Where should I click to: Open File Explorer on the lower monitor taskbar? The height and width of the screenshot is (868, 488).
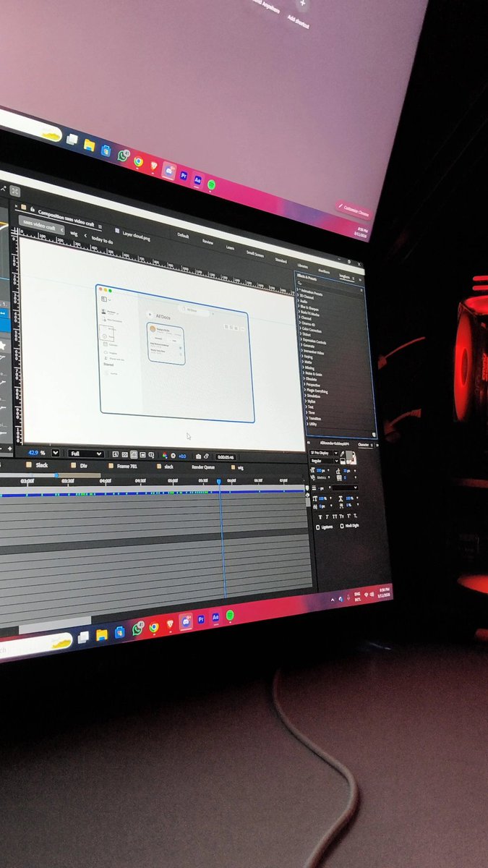click(x=102, y=634)
